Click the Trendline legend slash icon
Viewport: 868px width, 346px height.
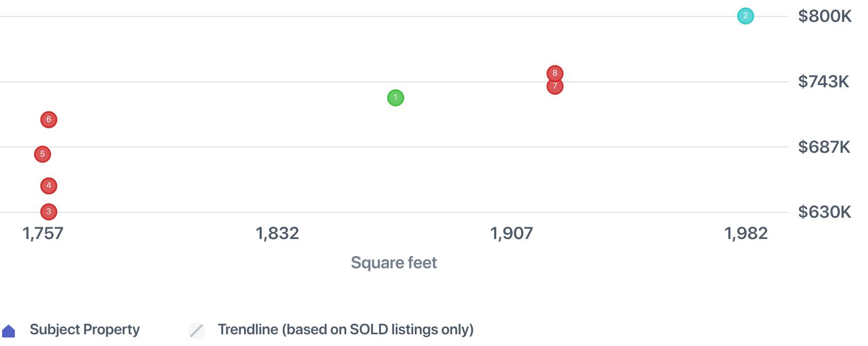point(197,331)
